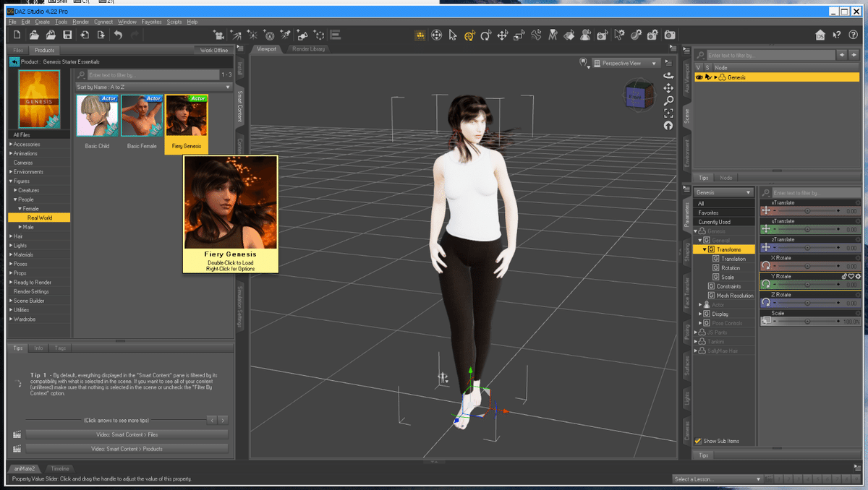Click the pan view control in viewport

(x=668, y=88)
